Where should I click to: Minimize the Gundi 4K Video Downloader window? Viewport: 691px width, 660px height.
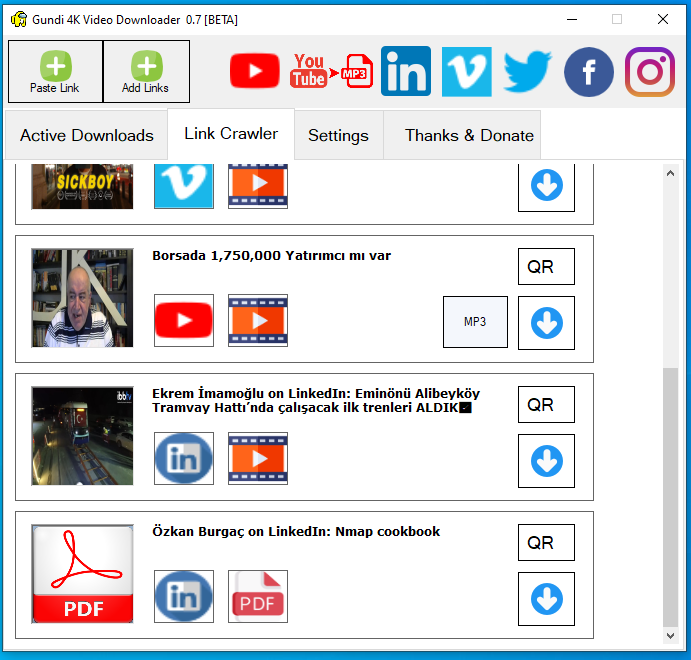[x=572, y=19]
